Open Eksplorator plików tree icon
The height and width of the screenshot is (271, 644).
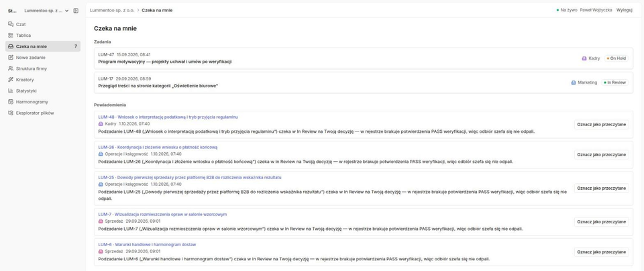click(x=11, y=113)
